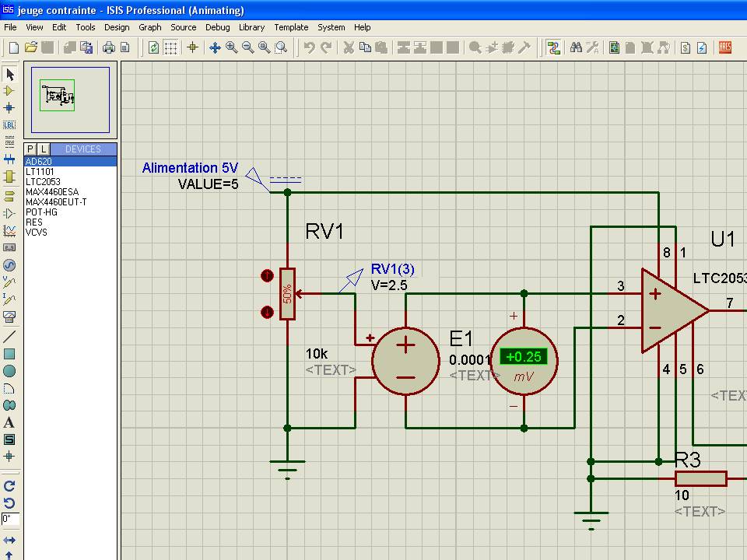Open the Template menu
The width and height of the screenshot is (747, 560).
[291, 27]
